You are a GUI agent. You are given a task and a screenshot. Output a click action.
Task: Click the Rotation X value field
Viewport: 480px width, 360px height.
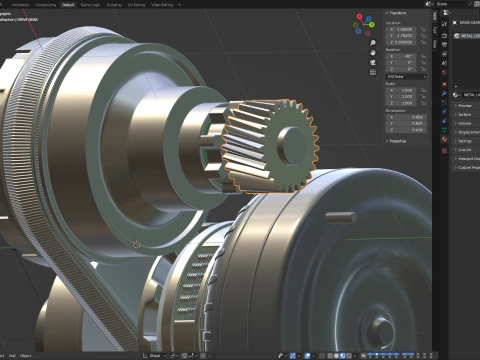tap(401, 56)
